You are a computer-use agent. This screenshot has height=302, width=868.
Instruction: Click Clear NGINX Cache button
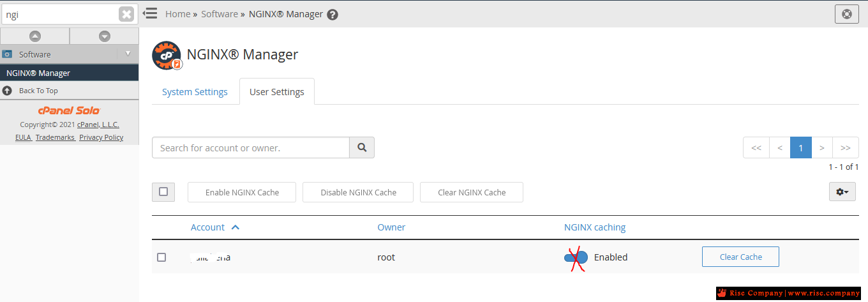click(472, 192)
